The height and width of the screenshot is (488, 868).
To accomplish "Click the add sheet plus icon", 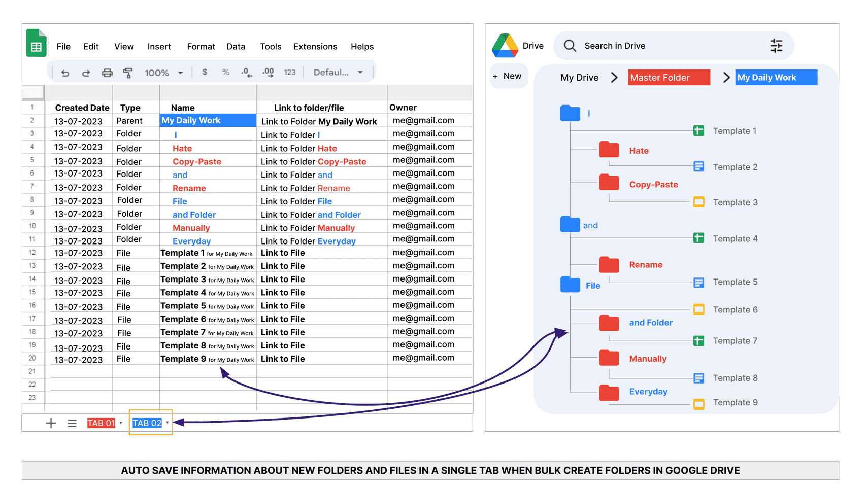I will [x=51, y=423].
